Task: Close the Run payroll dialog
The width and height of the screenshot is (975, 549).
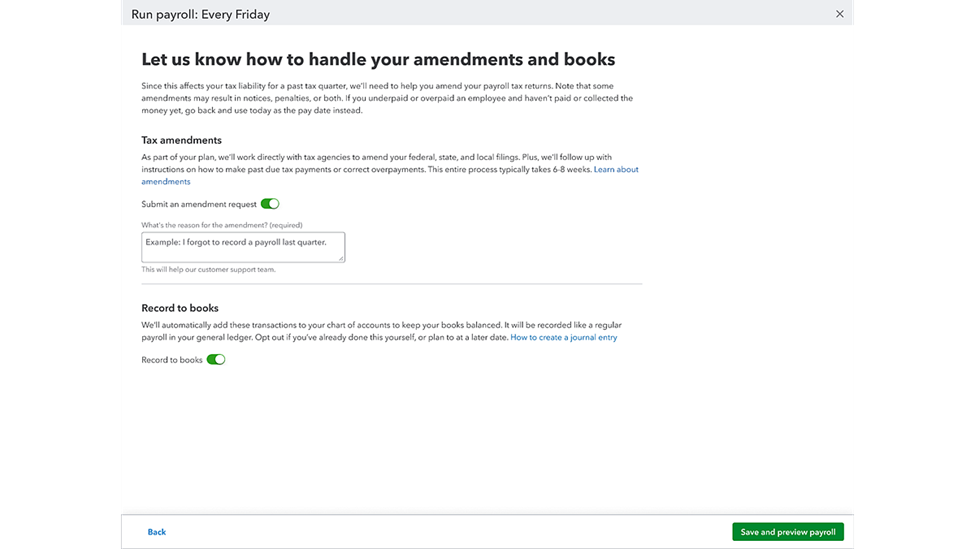Action: pos(839,14)
